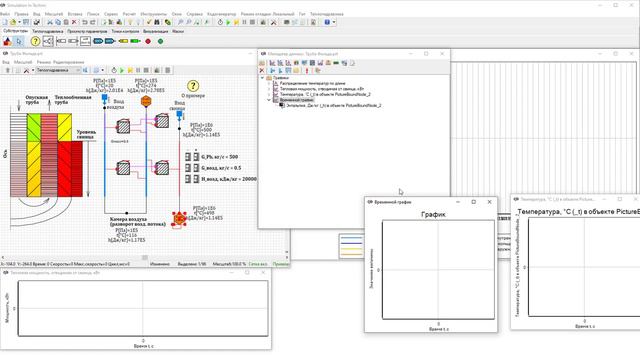
Task: Select 'Температура, °C' tree item in data manager
Action: (x=325, y=94)
